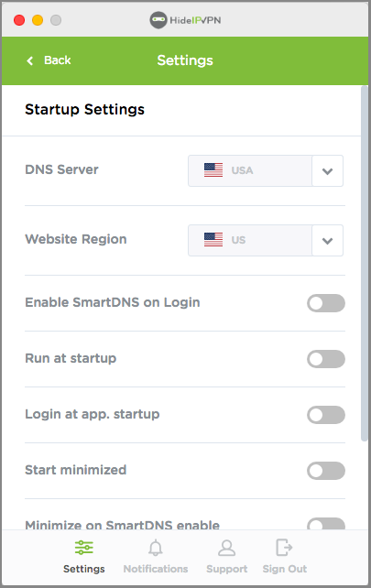Click the Sign Out text
The width and height of the screenshot is (371, 588).
[x=284, y=569]
